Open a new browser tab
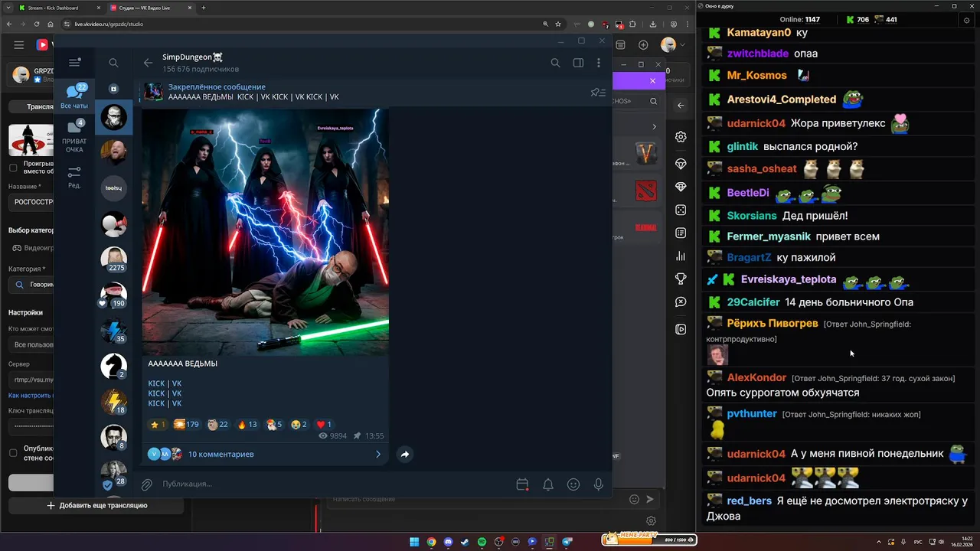The image size is (980, 551). click(x=203, y=8)
